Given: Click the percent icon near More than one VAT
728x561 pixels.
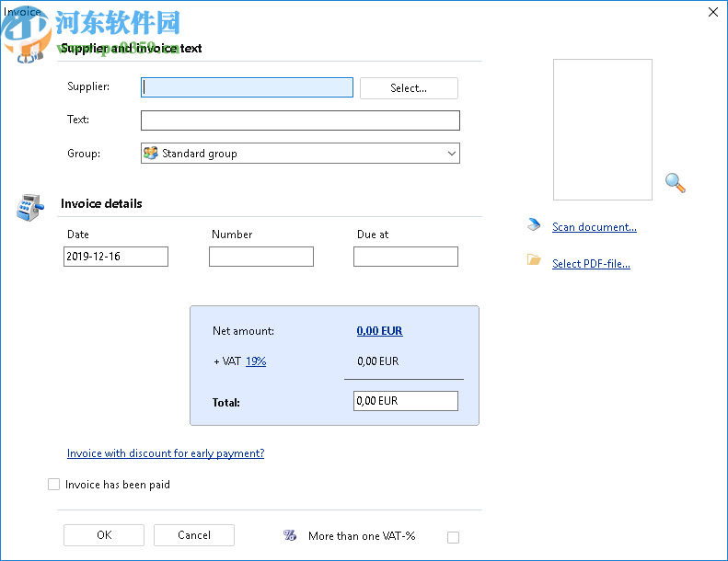Looking at the screenshot, I should 290,535.
